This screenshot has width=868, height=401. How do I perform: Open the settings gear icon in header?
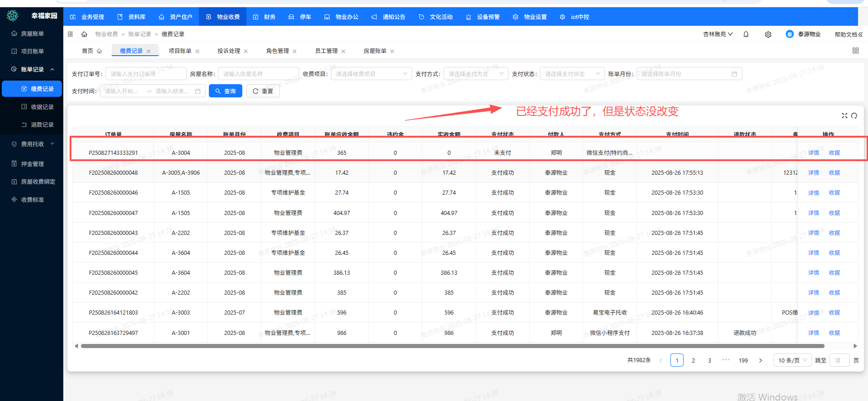point(768,34)
